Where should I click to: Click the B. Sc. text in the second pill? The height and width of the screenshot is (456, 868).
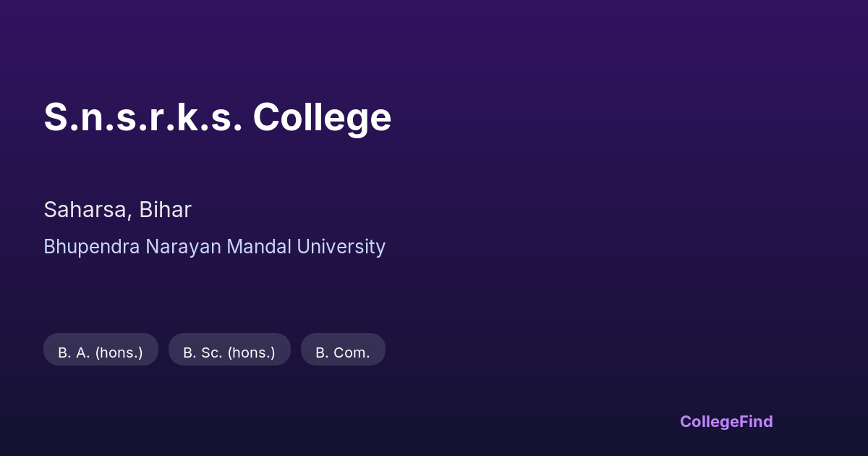[203, 352]
